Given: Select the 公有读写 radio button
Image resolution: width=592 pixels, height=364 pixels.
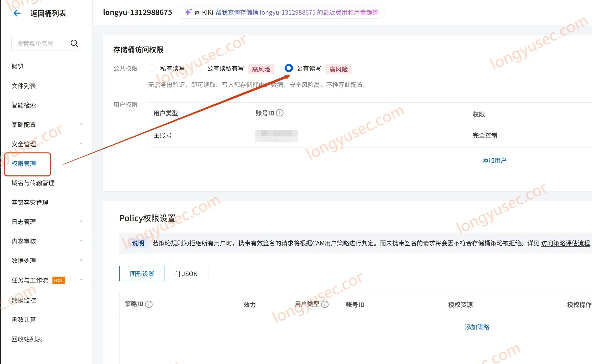Looking at the screenshot, I should pyautogui.click(x=289, y=68).
